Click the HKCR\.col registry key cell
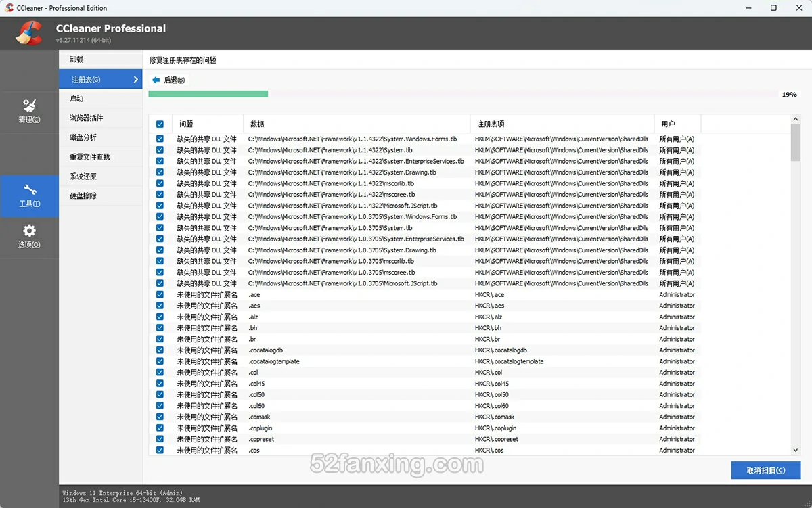This screenshot has height=508, width=812. (x=489, y=372)
